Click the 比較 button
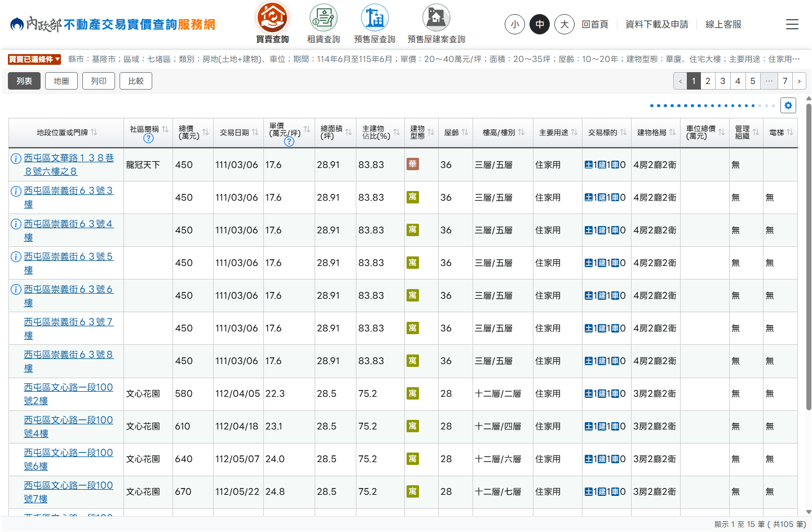 [x=136, y=81]
